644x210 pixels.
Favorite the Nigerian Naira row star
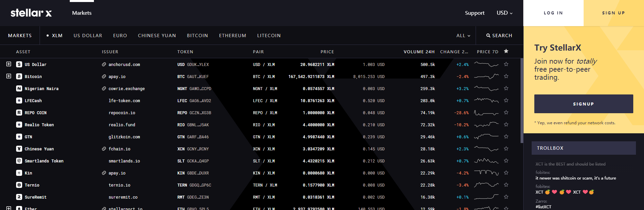click(506, 88)
